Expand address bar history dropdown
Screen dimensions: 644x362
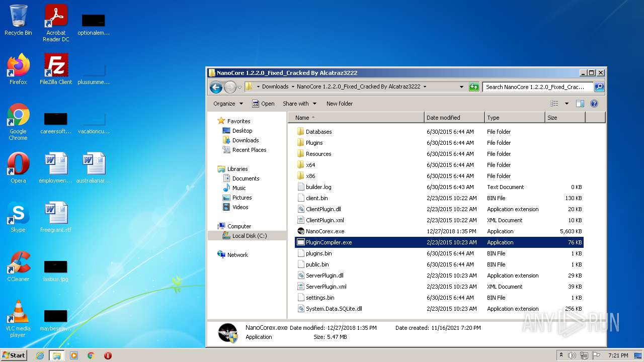tap(461, 87)
